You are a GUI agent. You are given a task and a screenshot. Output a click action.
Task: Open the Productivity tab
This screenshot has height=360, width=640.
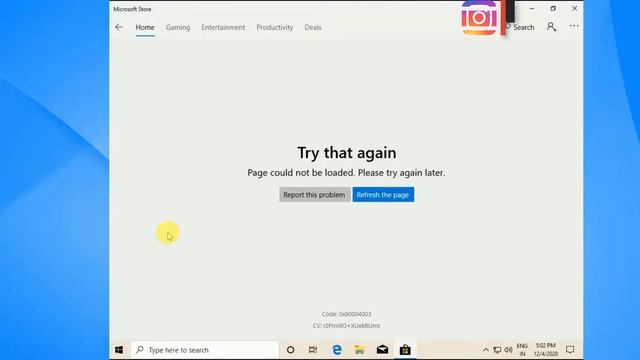pyautogui.click(x=275, y=27)
